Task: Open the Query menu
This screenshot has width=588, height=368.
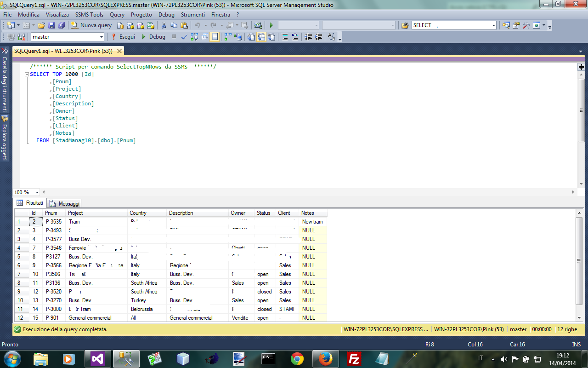Action: point(117,15)
